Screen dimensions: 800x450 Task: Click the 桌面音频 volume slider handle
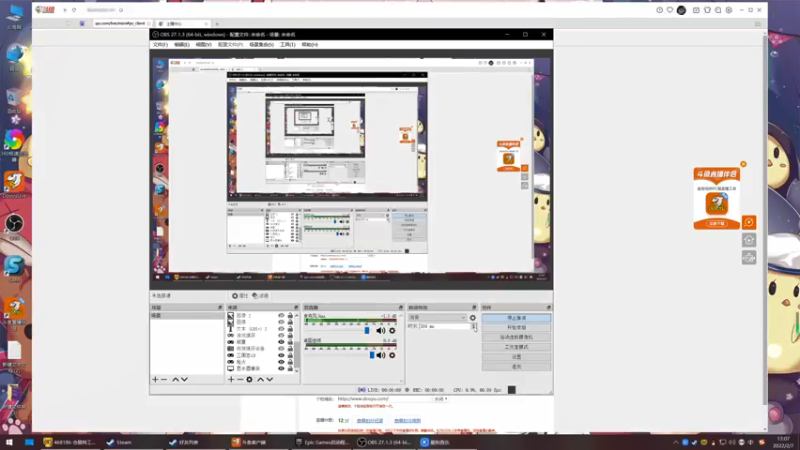[x=372, y=355]
